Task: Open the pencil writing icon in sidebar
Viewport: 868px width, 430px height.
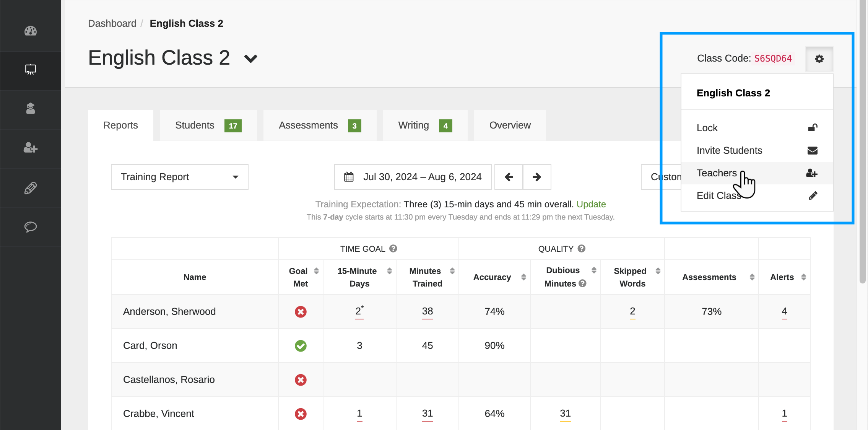Action: (x=31, y=188)
